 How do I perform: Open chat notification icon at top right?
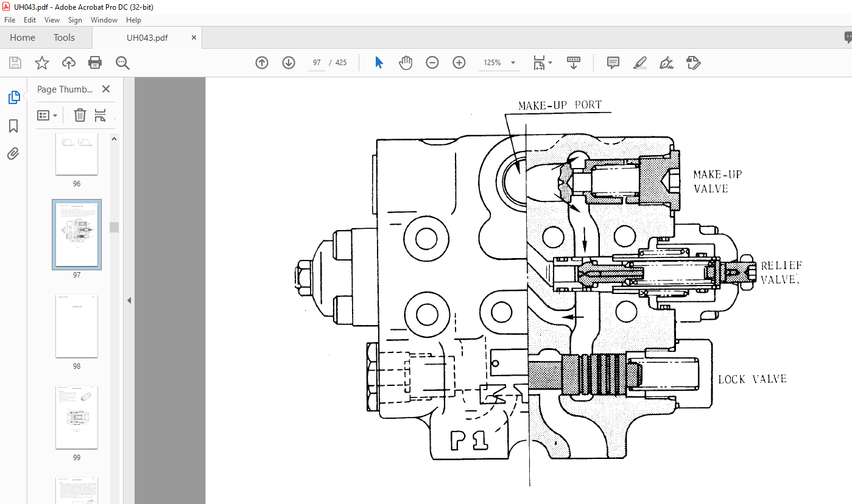point(847,38)
